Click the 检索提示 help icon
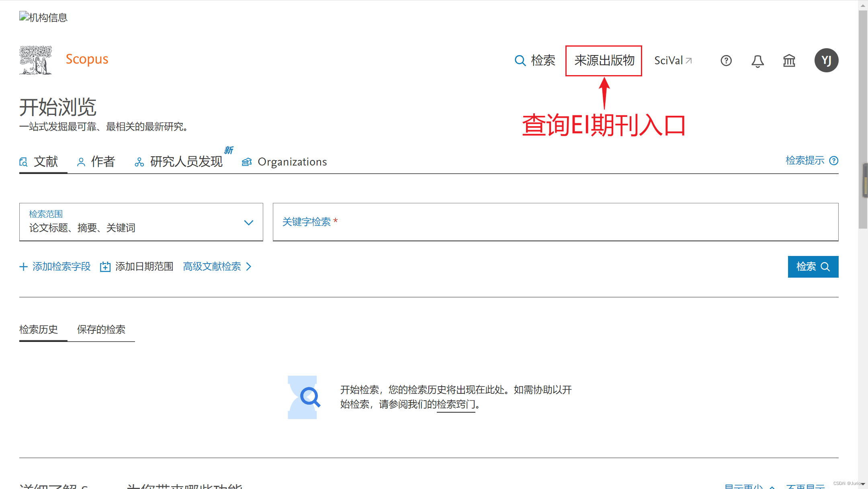 (834, 161)
